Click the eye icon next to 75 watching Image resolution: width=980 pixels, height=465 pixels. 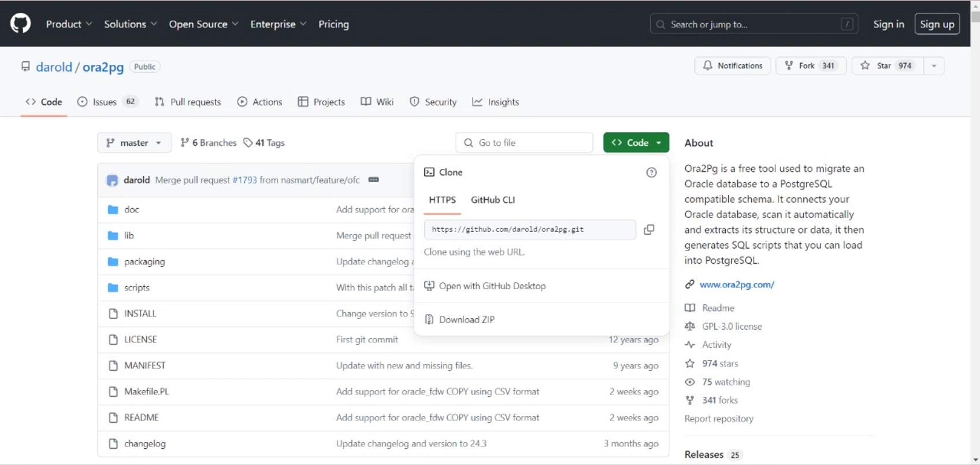click(690, 382)
